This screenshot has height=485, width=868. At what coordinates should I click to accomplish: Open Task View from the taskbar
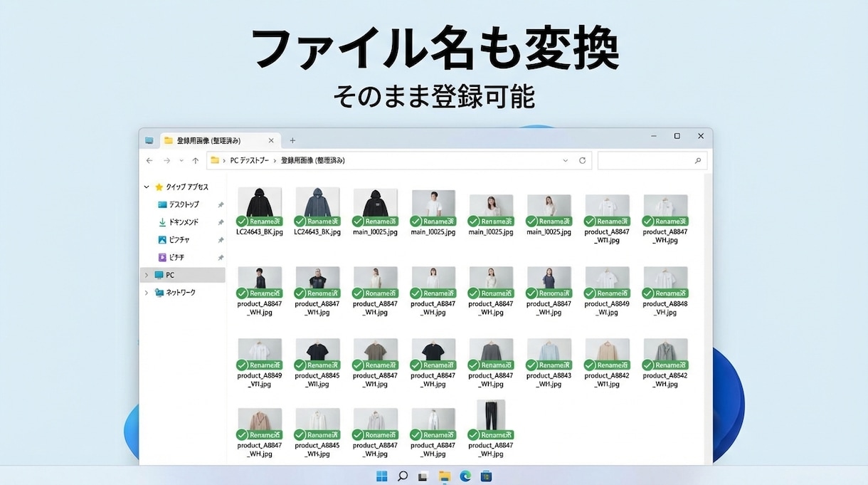click(423, 476)
